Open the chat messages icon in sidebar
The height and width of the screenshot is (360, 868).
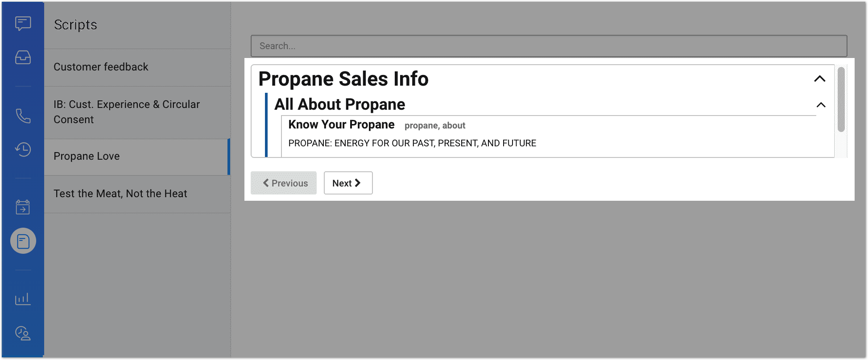click(23, 23)
